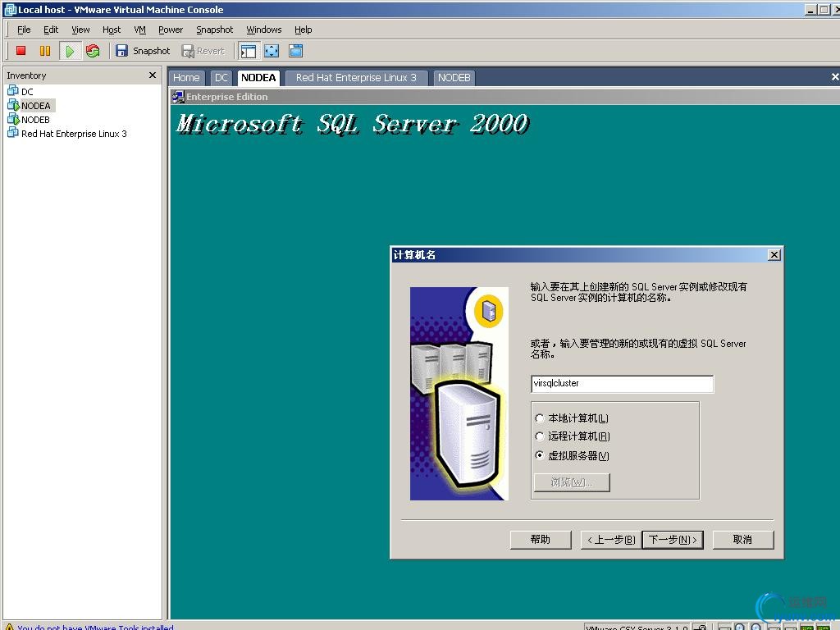840x630 pixels.
Task: Click the full screen view icon
Action: [x=272, y=51]
